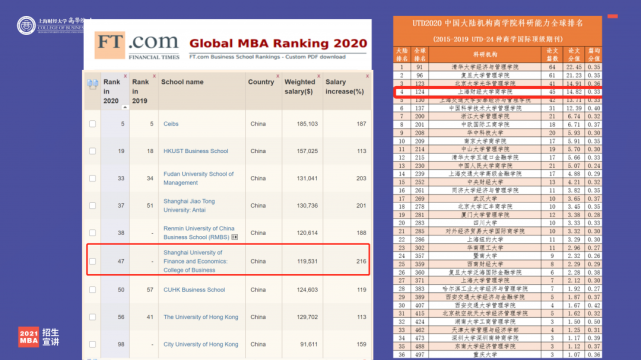Screen dimensions: 641x360
Task: Click the university emblem logo top left
Action: [26, 25]
